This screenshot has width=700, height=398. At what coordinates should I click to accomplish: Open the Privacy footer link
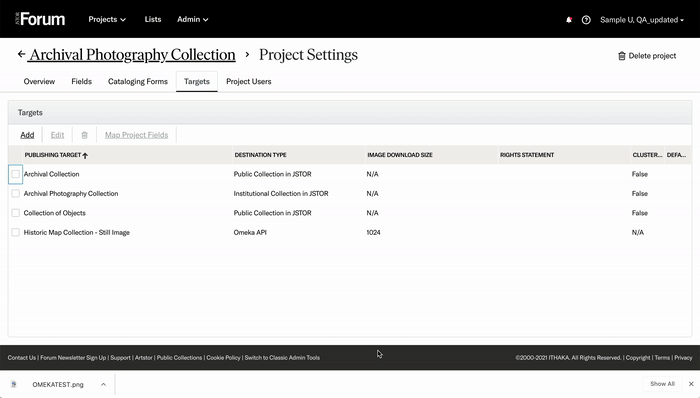683,357
